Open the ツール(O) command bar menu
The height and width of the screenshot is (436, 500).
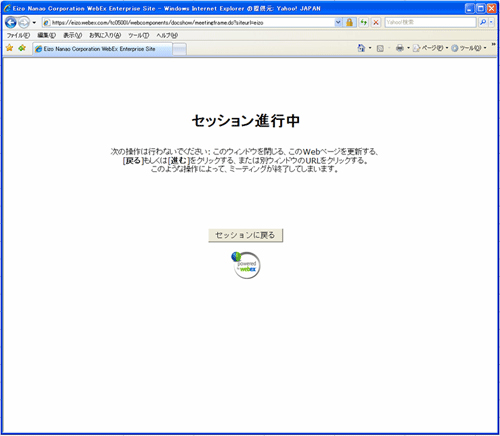(469, 48)
